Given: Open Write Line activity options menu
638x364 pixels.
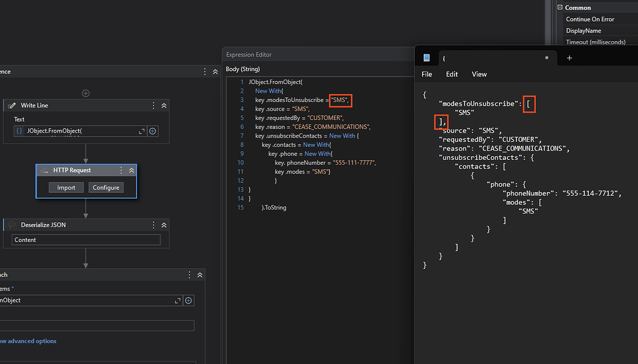Looking at the screenshot, I should 154,106.
